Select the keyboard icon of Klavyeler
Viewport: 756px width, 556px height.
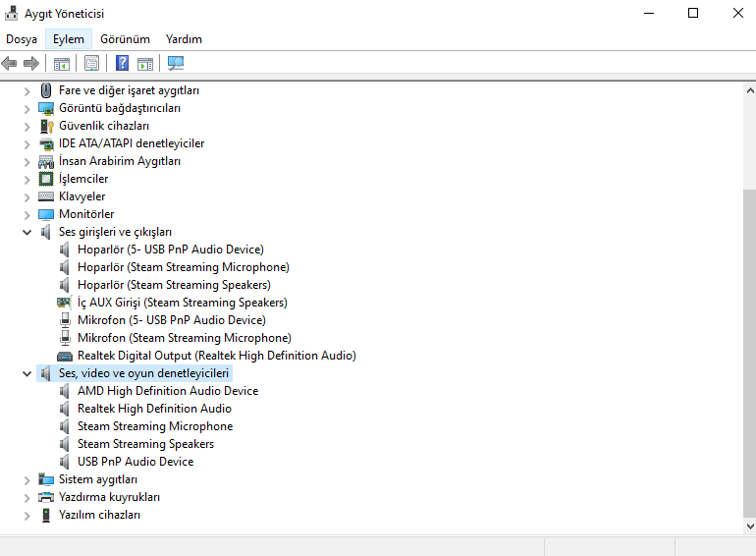[x=46, y=196]
